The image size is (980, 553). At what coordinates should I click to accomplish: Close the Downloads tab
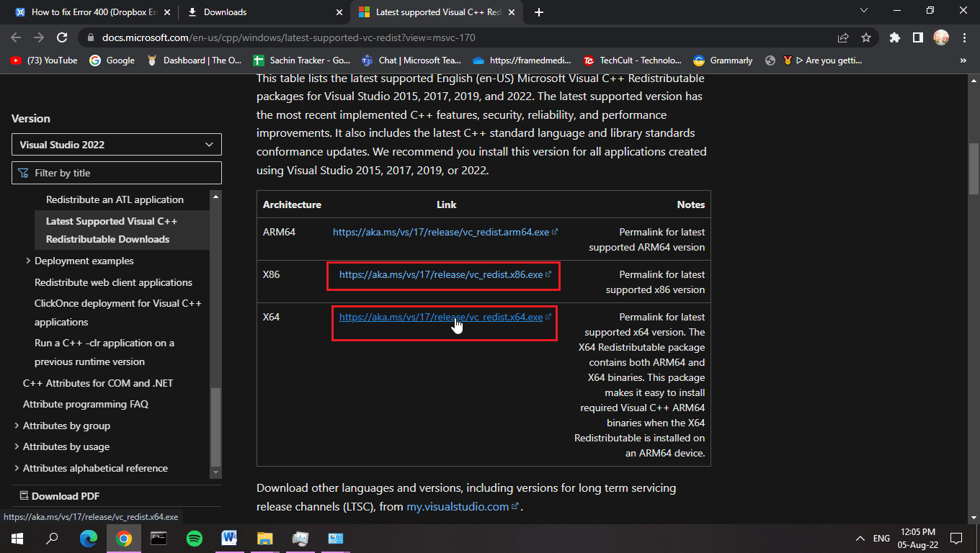[339, 12]
